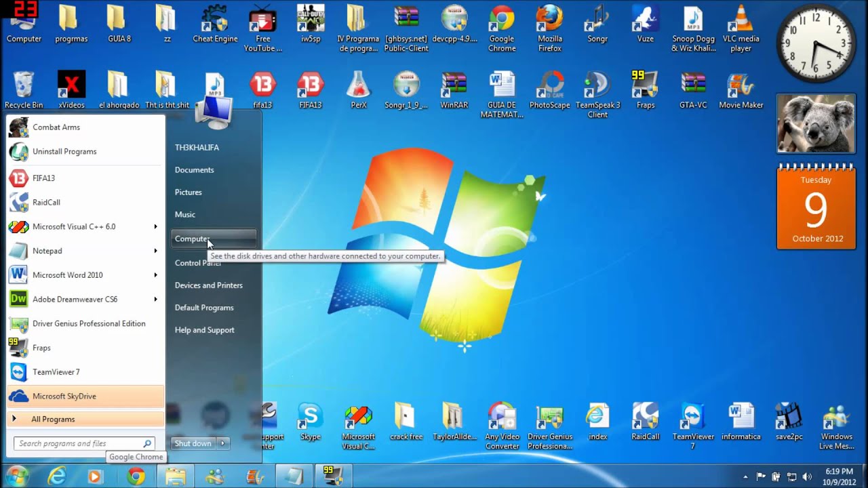This screenshot has width=868, height=488.
Task: Open the iw5sp Call of Duty icon
Action: pyautogui.click(x=311, y=24)
